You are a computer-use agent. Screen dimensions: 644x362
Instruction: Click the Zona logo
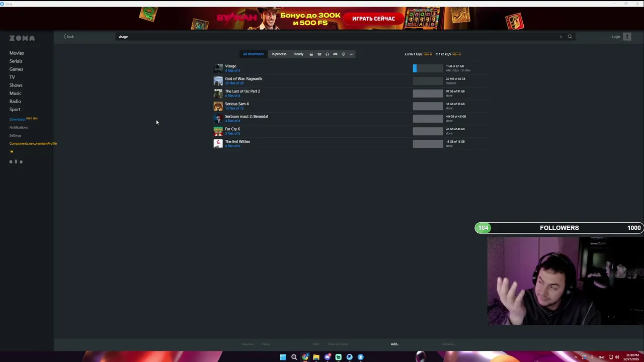coord(22,38)
